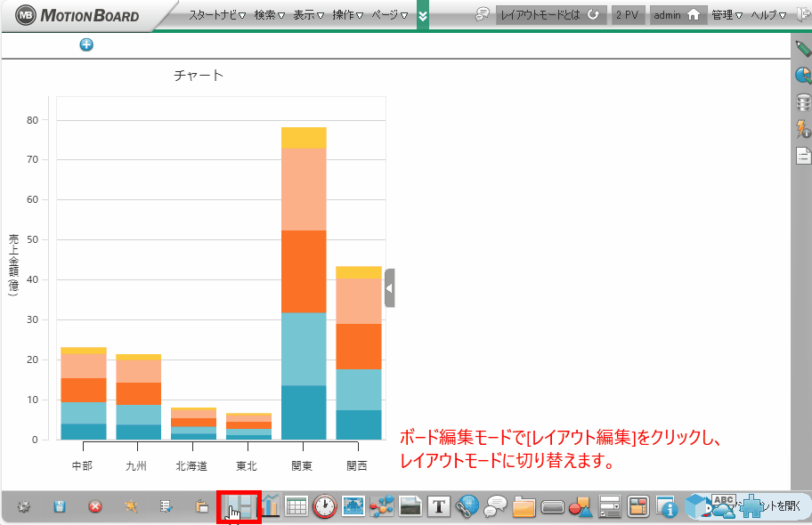This screenshot has width=812, height=525.
Task: Click the blue floppy disk save icon
Action: point(60,506)
